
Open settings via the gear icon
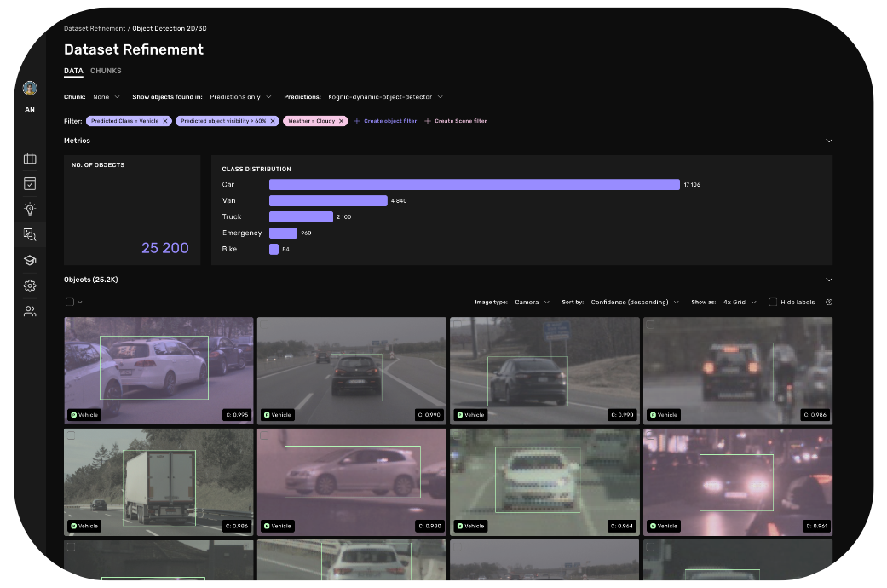[x=30, y=285]
